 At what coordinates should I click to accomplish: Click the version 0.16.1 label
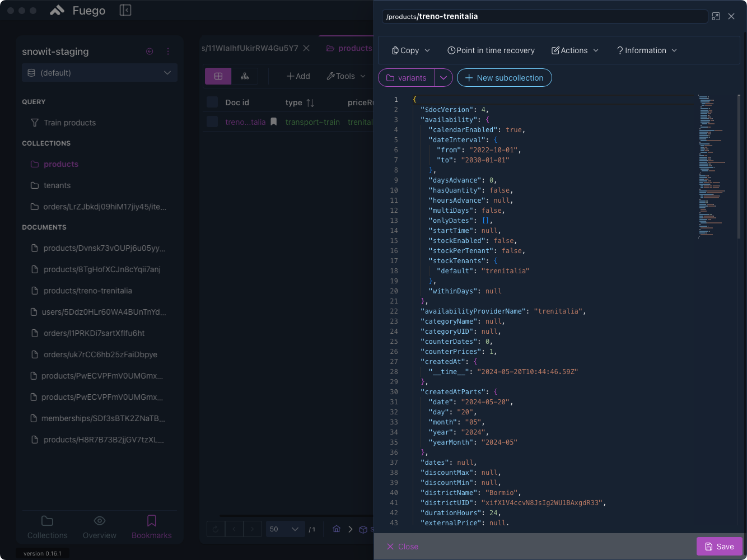(x=43, y=553)
